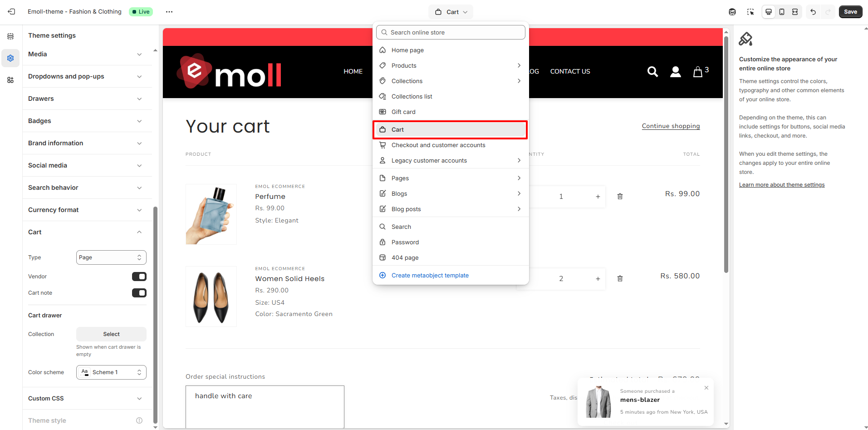Image resolution: width=868 pixels, height=430 pixels.
Task: Click the Order special instructions textarea
Action: click(x=265, y=406)
